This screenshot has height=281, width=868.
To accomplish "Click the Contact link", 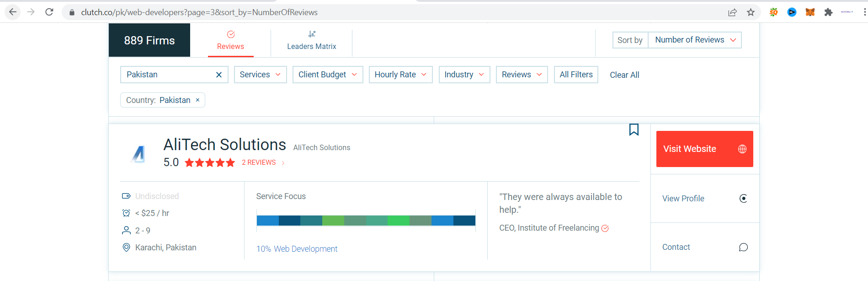I will click(x=676, y=247).
